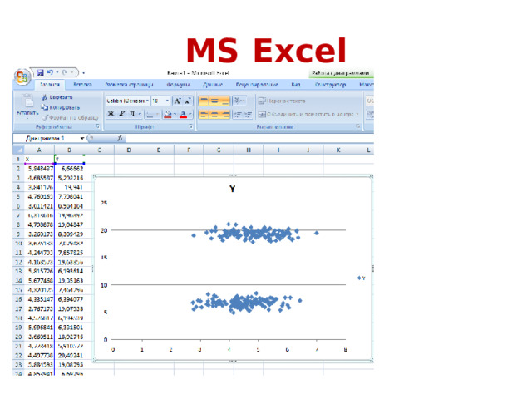Click inside the formula bar input
Image resolution: width=532 pixels, height=399 pixels.
[x=249, y=138]
